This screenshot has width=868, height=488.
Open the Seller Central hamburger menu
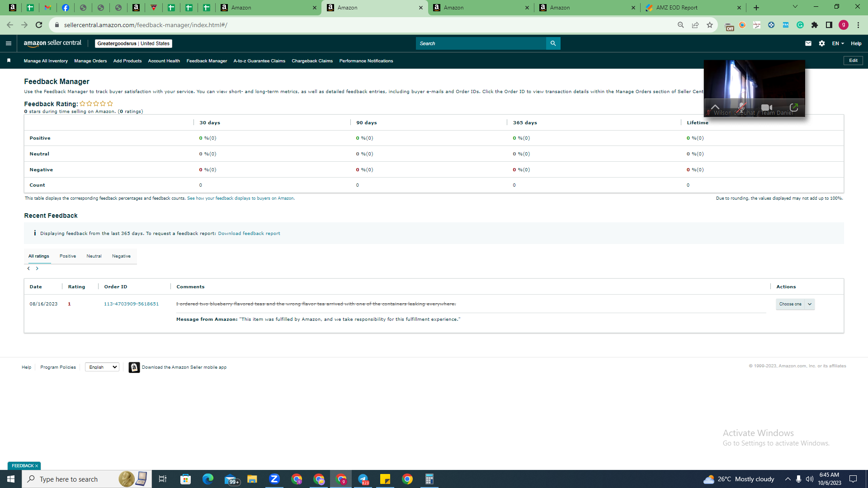point(8,43)
